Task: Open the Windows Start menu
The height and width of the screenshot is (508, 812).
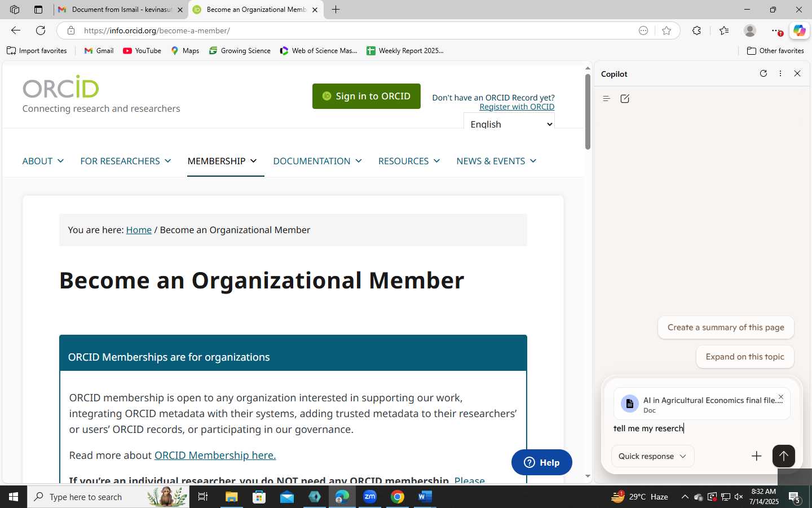Action: pos(14,497)
